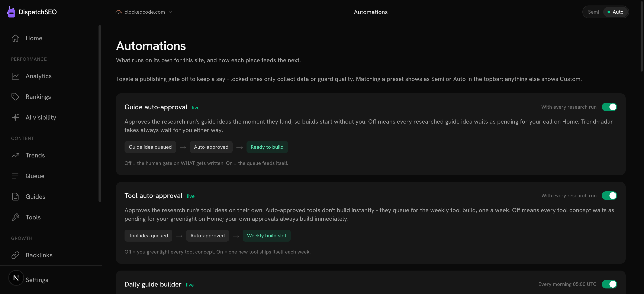
Task: Click the clockedcode.com site gauge icon
Action: click(119, 12)
